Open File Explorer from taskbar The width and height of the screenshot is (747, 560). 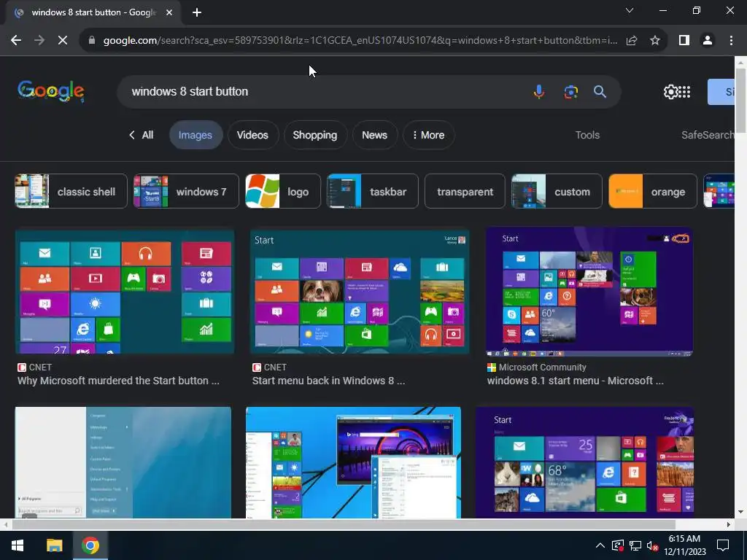tap(54, 545)
